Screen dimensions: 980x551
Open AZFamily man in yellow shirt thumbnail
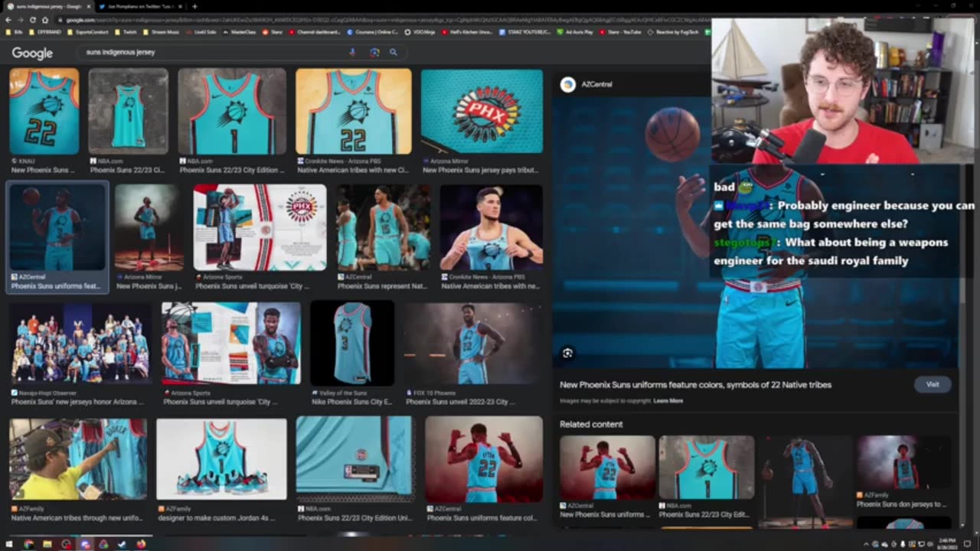(x=78, y=459)
